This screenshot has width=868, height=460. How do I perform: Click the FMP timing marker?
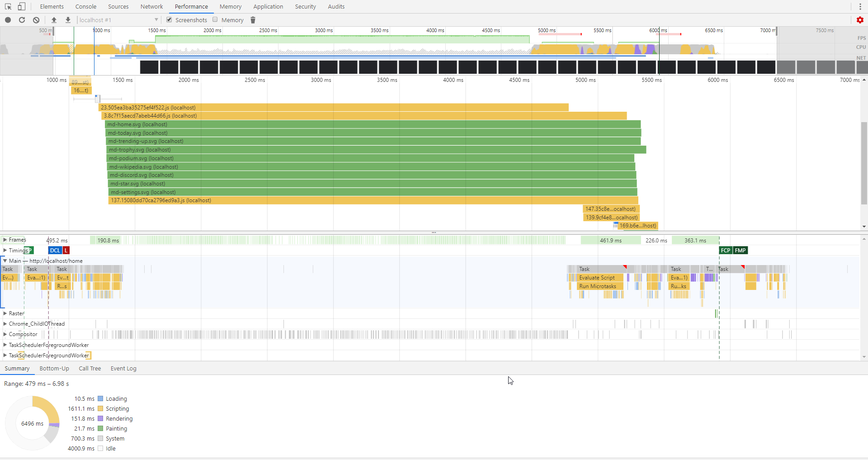741,250
